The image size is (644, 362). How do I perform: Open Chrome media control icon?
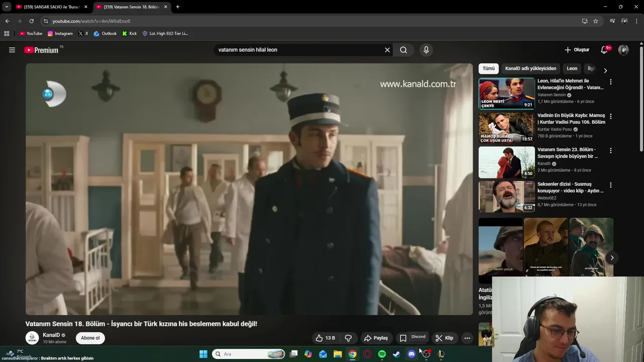click(x=612, y=21)
